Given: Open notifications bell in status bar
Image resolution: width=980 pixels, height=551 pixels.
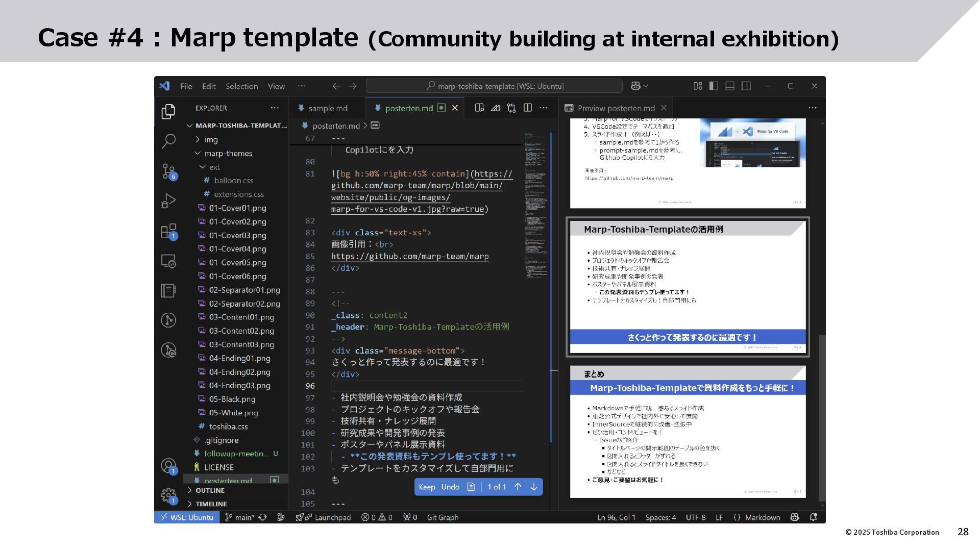Looking at the screenshot, I should click(813, 517).
